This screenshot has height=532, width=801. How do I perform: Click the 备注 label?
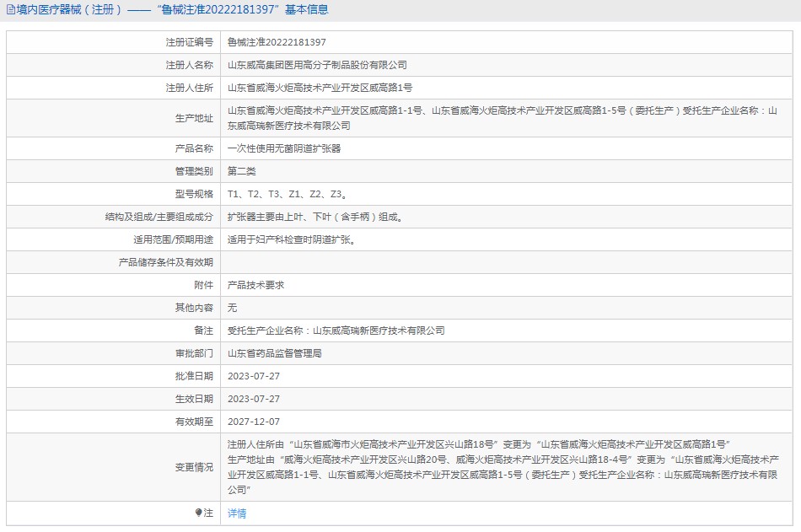click(203, 330)
